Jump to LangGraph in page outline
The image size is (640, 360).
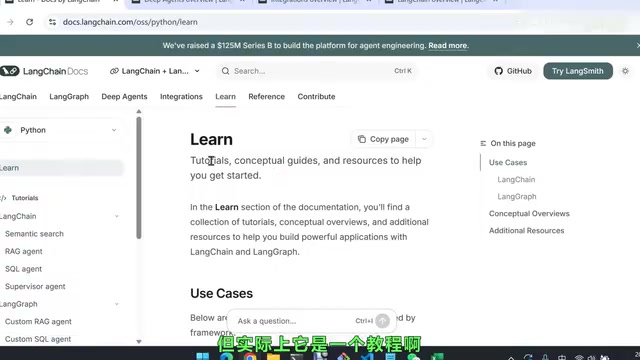point(517,197)
